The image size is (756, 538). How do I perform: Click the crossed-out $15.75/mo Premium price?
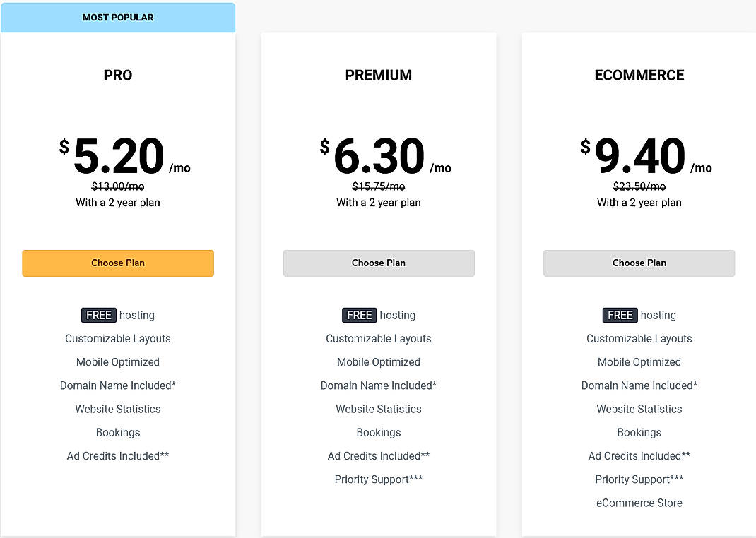coord(378,186)
